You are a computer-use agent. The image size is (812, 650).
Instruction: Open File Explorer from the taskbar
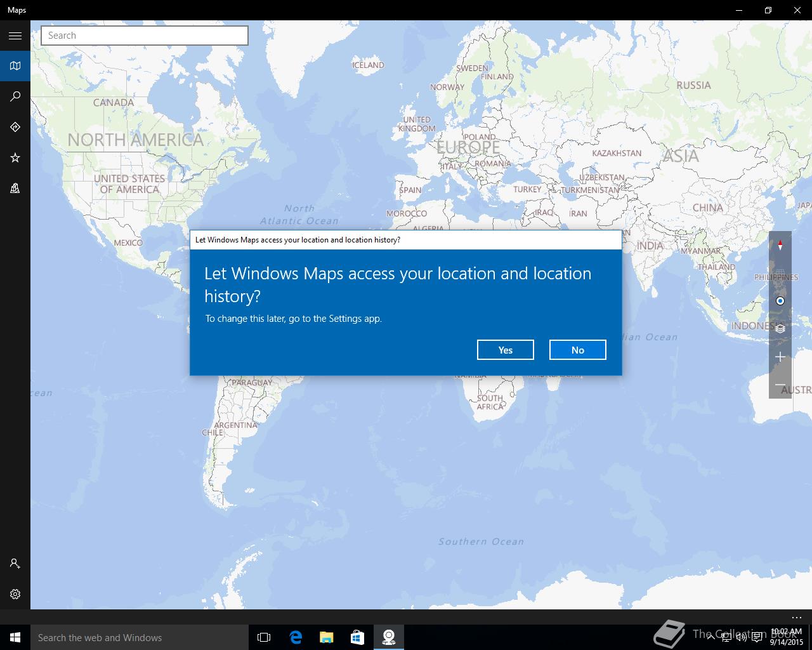(327, 637)
